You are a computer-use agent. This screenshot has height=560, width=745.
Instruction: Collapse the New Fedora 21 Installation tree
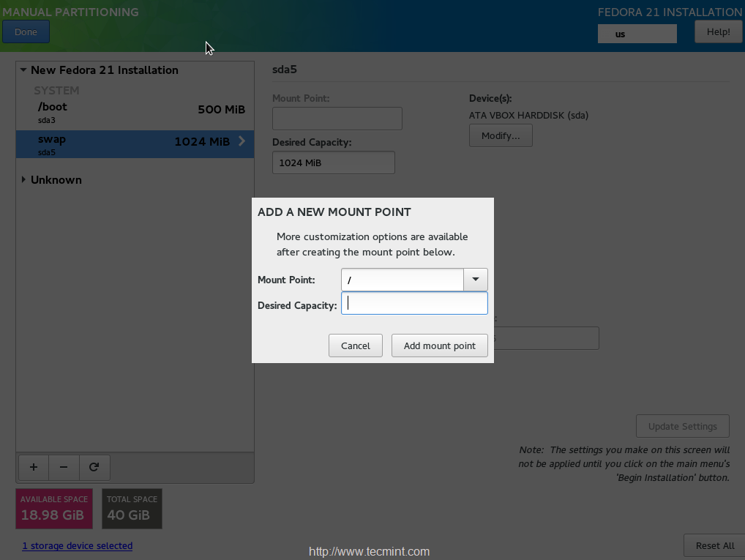pos(23,70)
